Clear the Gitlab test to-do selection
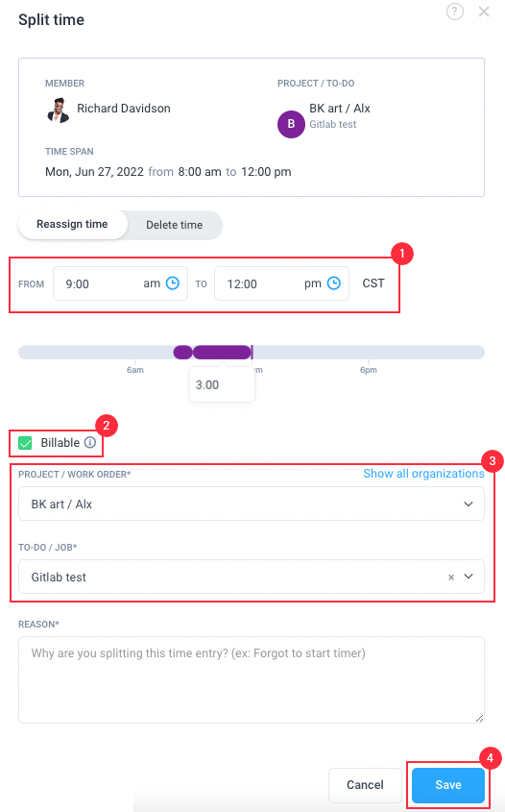The width and height of the screenshot is (505, 812). pyautogui.click(x=451, y=577)
